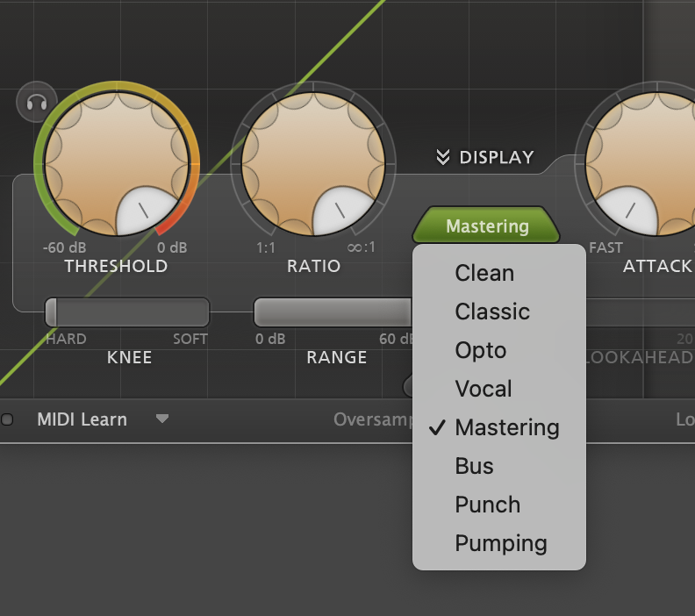Open the Mastering style dropdown button
The height and width of the screenshot is (616, 695).
[486, 226]
